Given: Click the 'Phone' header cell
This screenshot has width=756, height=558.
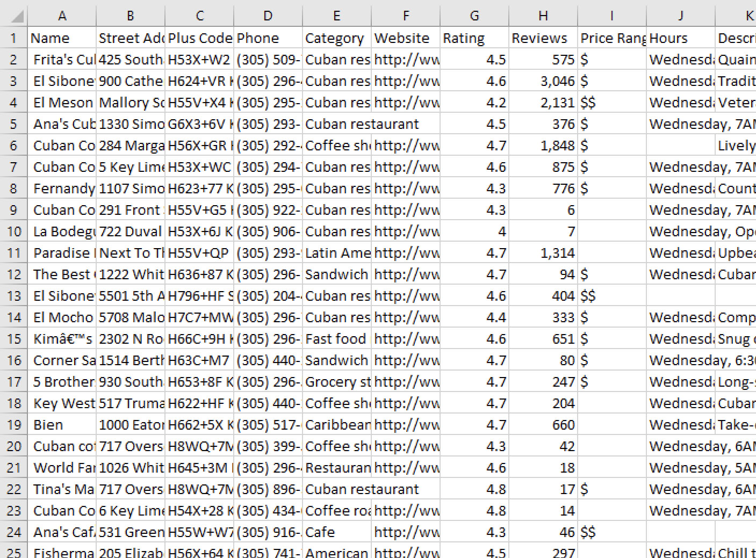Looking at the screenshot, I should click(268, 38).
